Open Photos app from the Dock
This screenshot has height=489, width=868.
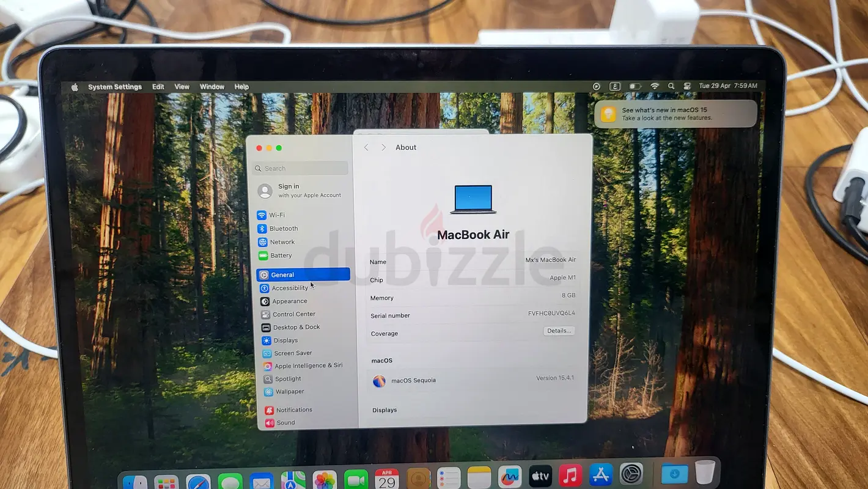tap(325, 479)
